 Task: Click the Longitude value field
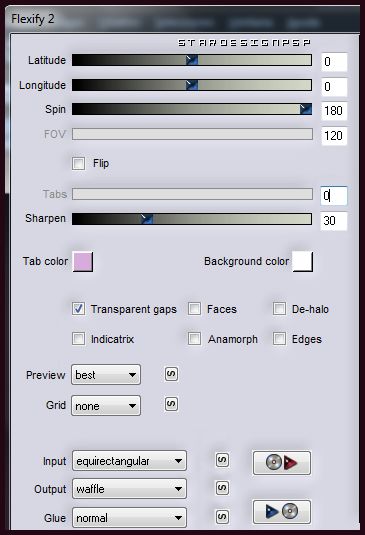[x=334, y=87]
